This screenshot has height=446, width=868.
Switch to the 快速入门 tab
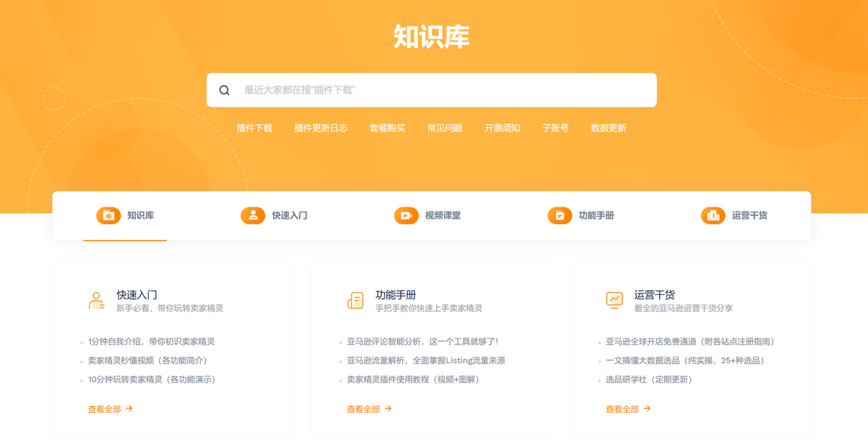(x=274, y=216)
